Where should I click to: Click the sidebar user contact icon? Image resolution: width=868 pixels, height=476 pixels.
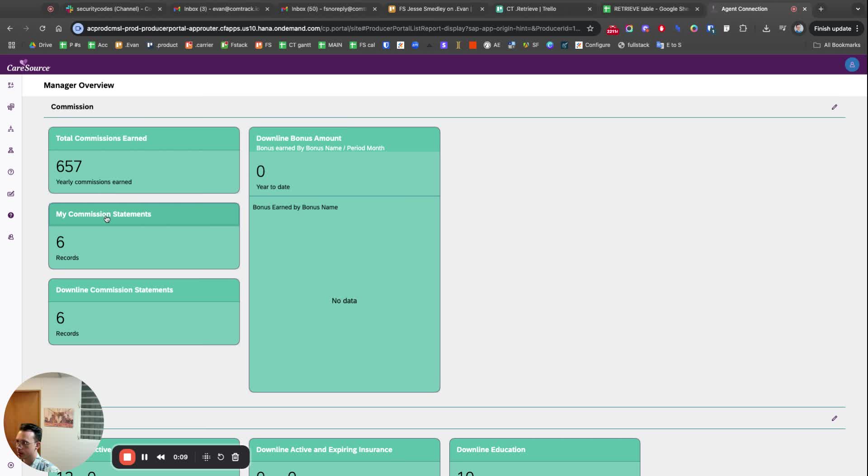(11, 237)
